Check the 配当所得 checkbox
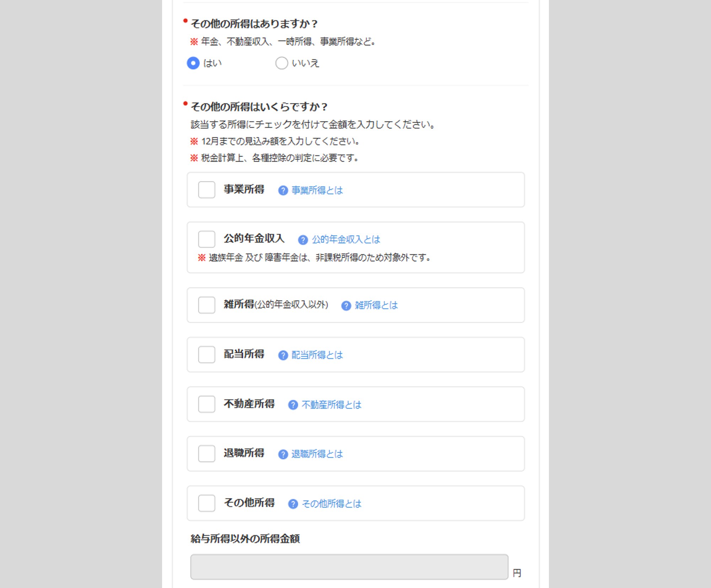711x588 pixels. [x=207, y=355]
